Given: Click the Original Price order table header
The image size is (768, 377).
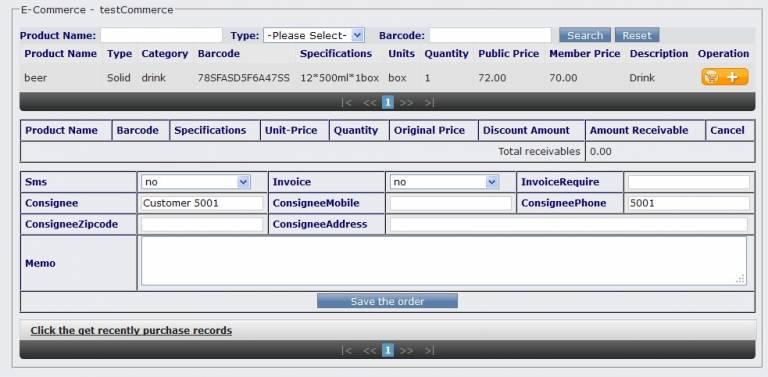Looking at the screenshot, I should [x=429, y=130].
